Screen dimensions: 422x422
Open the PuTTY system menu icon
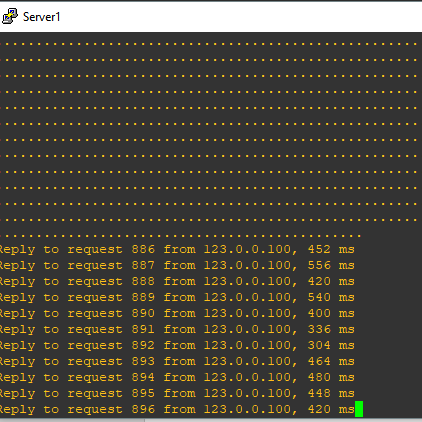(x=10, y=16)
